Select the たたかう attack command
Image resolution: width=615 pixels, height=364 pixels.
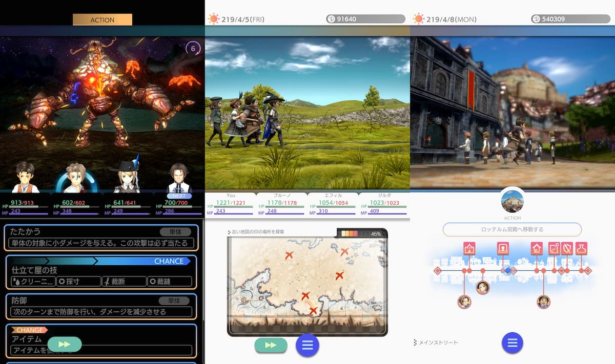coord(100,238)
